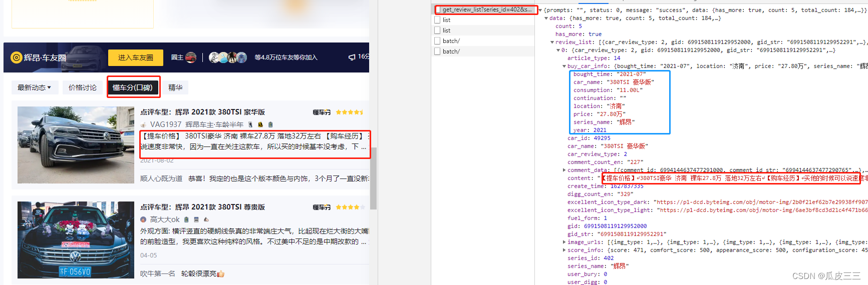Click JSON row consumption: "11.00L"
The width and height of the screenshot is (868, 285).
tap(608, 90)
